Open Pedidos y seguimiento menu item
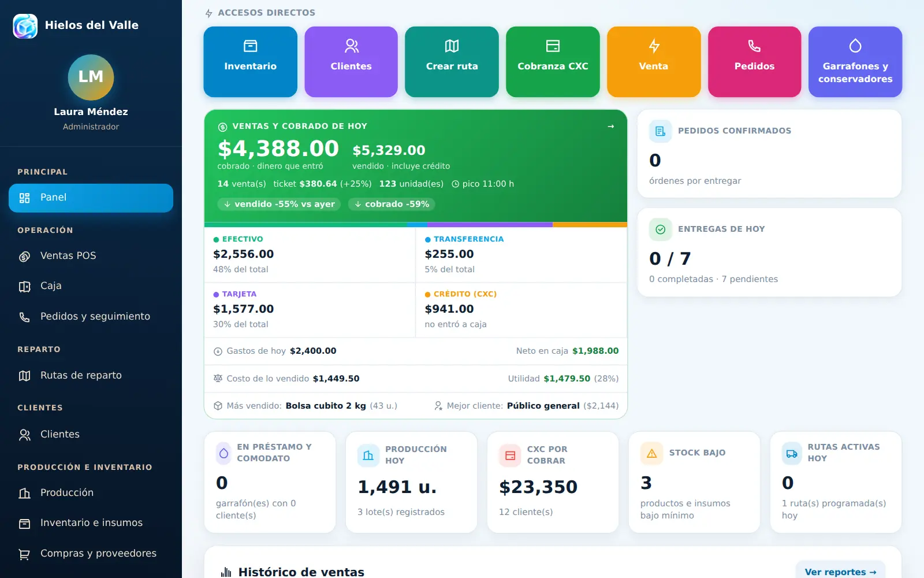This screenshot has height=578, width=924. pyautogui.click(x=91, y=317)
